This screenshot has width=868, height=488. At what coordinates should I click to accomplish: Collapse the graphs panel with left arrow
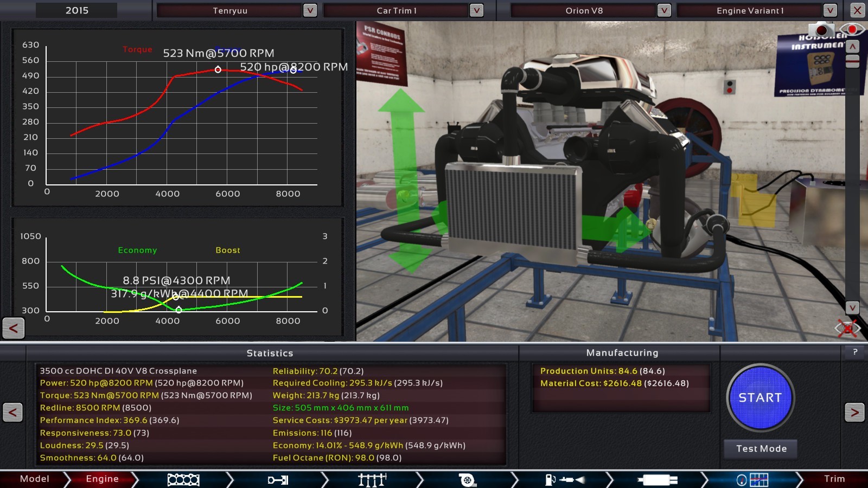pos(14,328)
